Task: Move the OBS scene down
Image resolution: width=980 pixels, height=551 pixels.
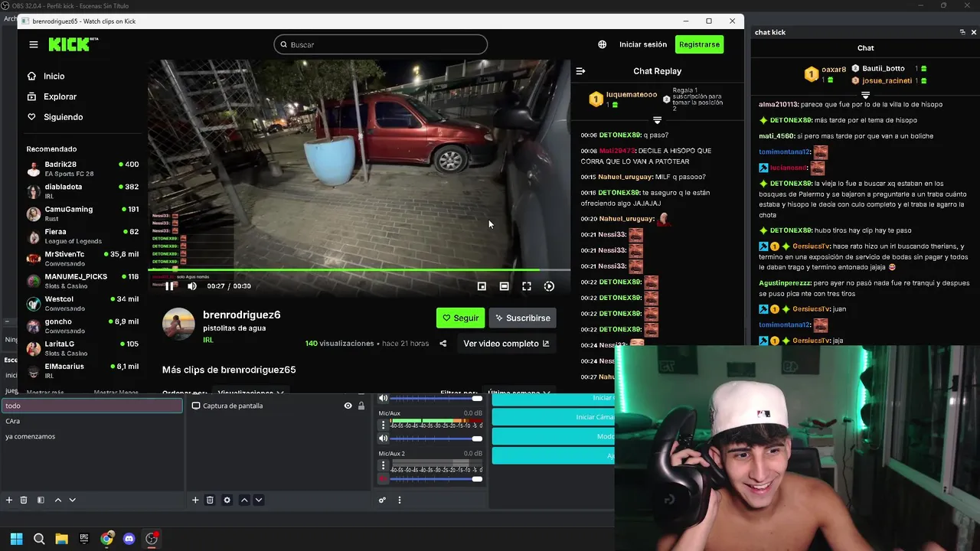Action: pyautogui.click(x=73, y=500)
